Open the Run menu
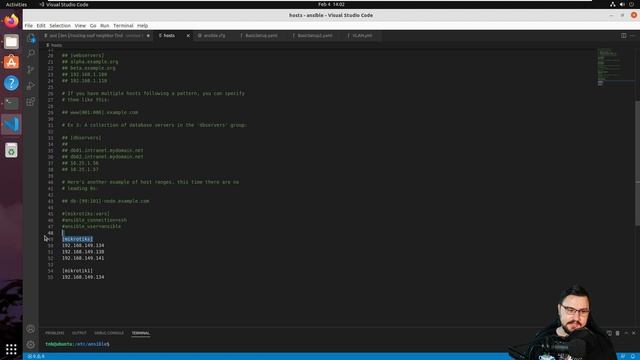The image size is (640, 360). click(104, 25)
